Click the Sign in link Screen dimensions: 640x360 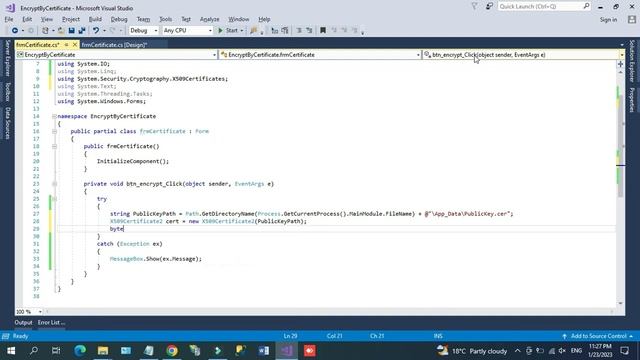point(608,20)
